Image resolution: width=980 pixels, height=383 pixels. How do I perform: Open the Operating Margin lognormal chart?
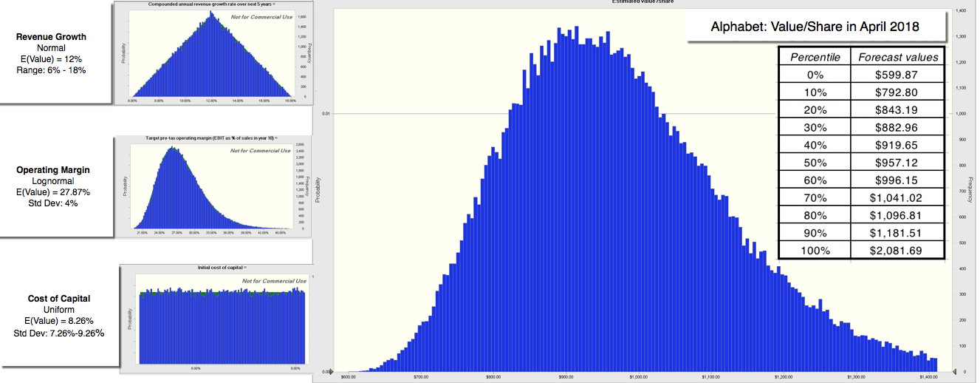pos(215,186)
